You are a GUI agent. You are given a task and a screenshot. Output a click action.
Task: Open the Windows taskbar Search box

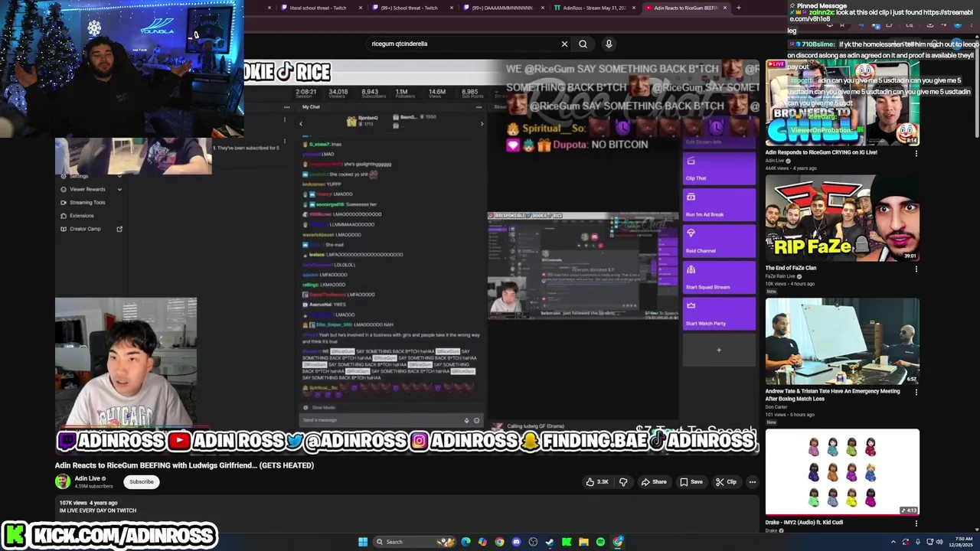coord(413,542)
